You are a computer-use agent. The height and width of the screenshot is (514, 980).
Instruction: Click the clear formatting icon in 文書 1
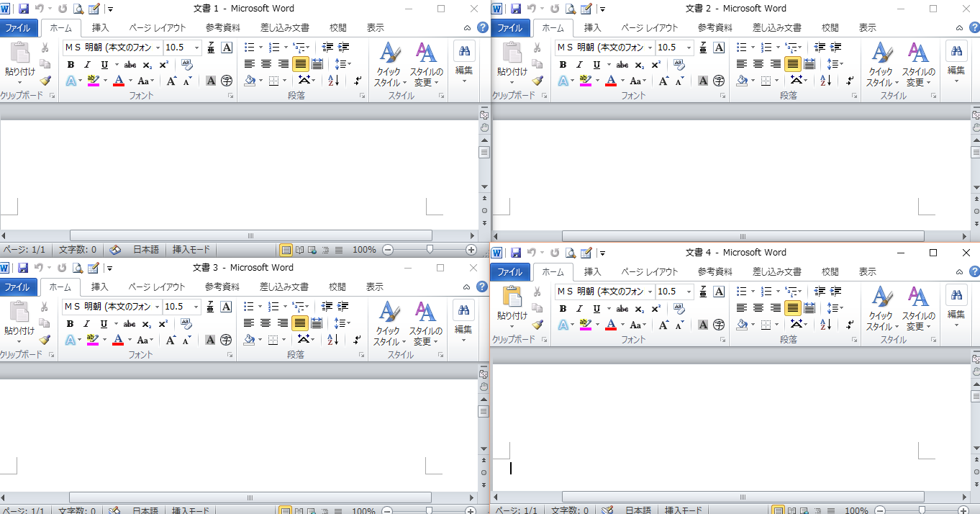click(186, 64)
